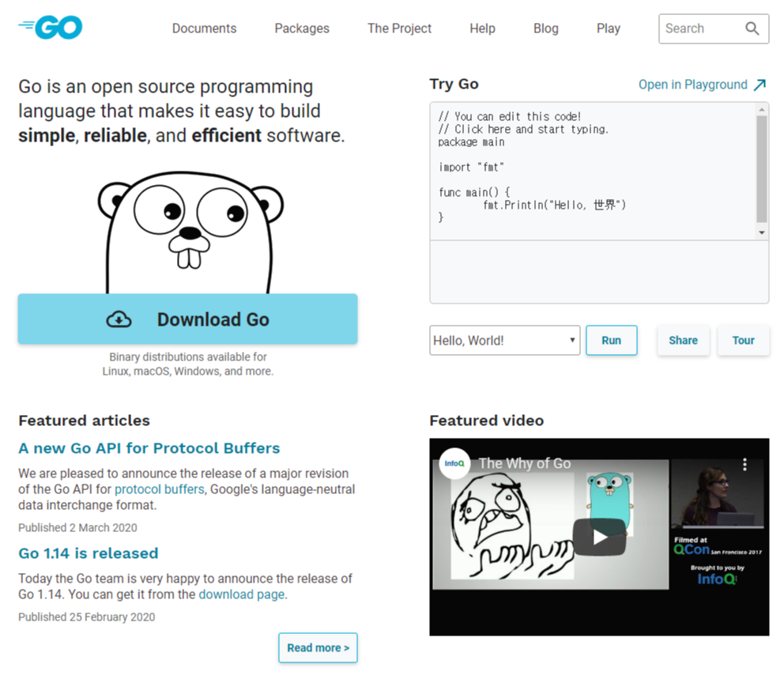This screenshot has width=784, height=679.
Task: Focus the Search input field
Action: (700, 28)
